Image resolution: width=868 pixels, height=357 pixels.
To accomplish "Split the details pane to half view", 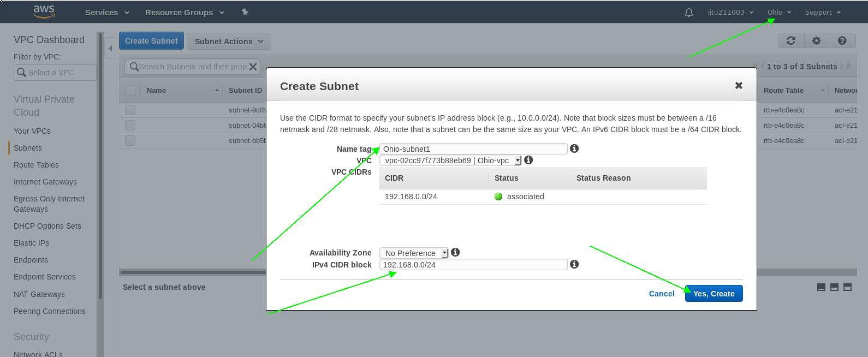I will [834, 287].
